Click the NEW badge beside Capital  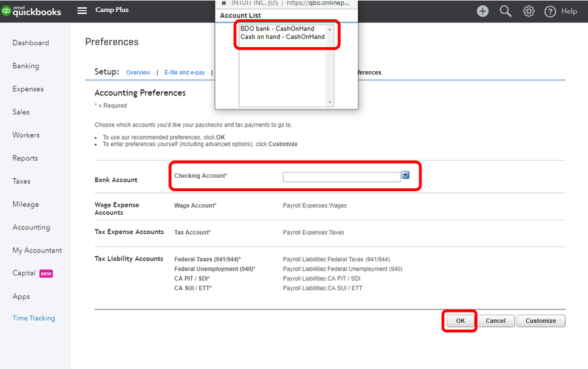46,274
